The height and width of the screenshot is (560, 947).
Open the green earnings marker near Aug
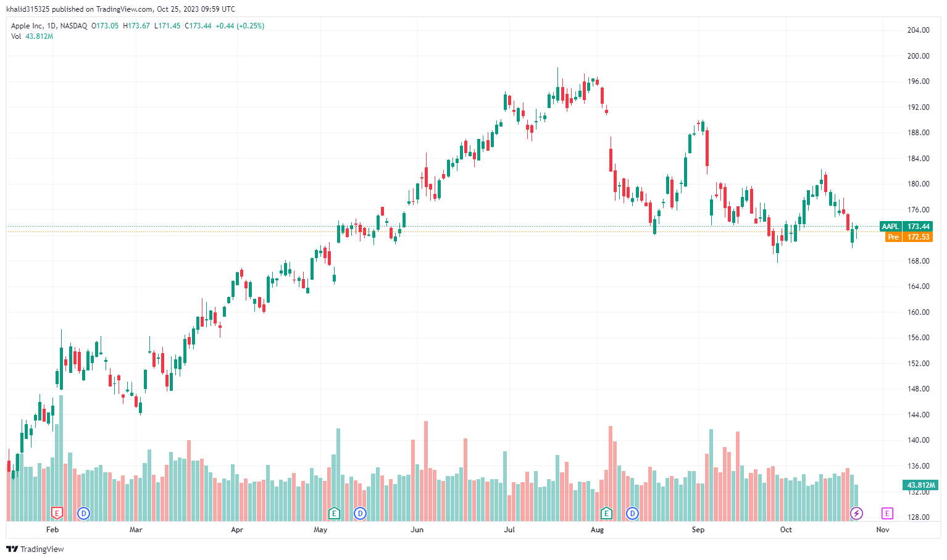pyautogui.click(x=606, y=513)
